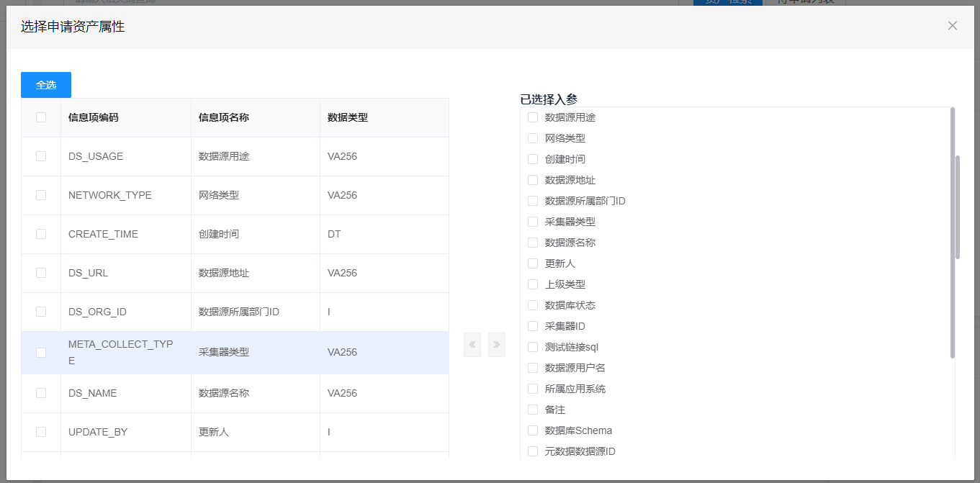Click 更新人 name cell in the table
Image resolution: width=980 pixels, height=483 pixels.
click(256, 432)
